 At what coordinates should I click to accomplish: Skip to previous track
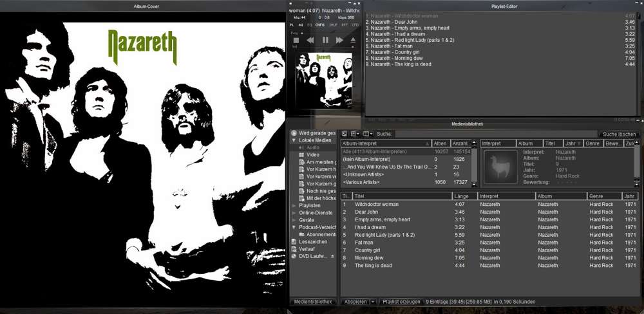coord(310,40)
